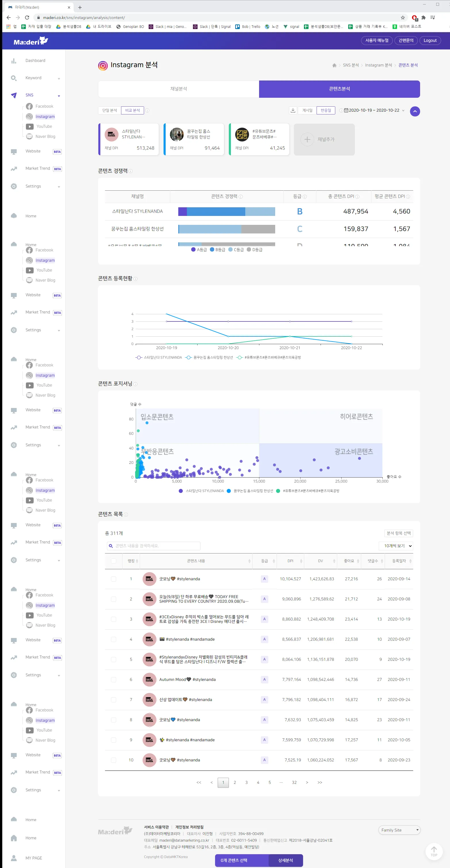Bookmark this page with the star icon

point(403,18)
